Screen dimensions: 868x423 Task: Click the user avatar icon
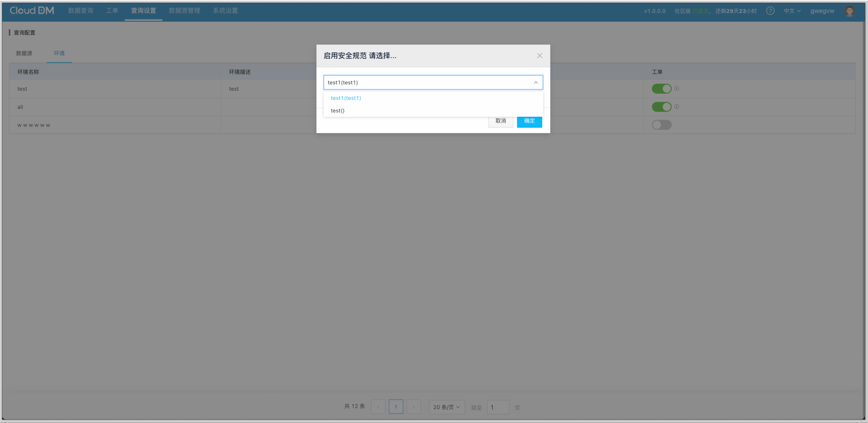pos(850,11)
